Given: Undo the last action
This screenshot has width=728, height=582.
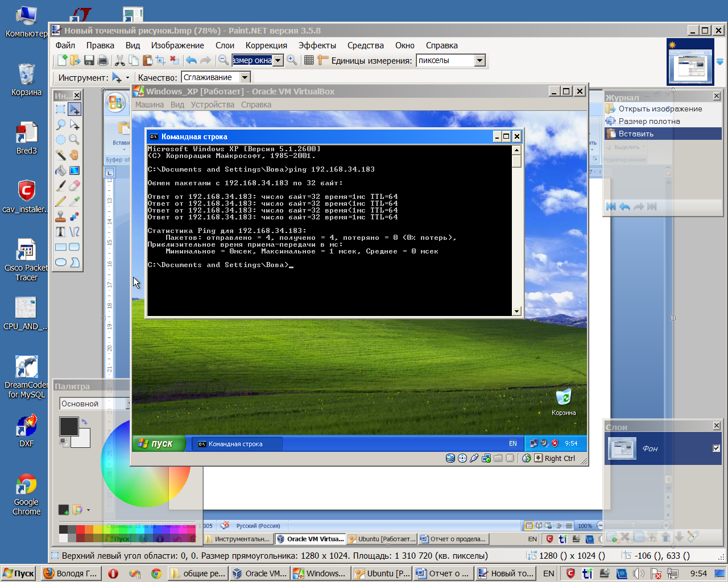Looking at the screenshot, I should (191, 60).
